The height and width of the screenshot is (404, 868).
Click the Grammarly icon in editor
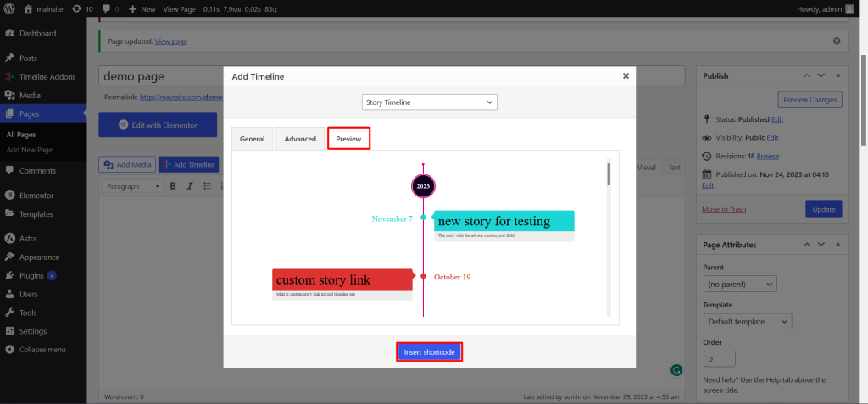click(x=676, y=370)
